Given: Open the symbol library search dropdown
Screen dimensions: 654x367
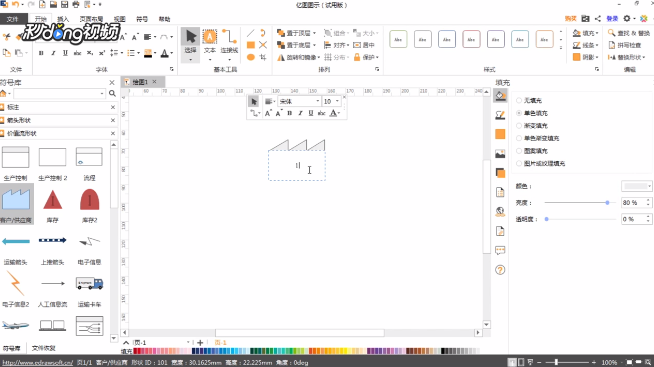Looking at the screenshot, I should pos(102,93).
